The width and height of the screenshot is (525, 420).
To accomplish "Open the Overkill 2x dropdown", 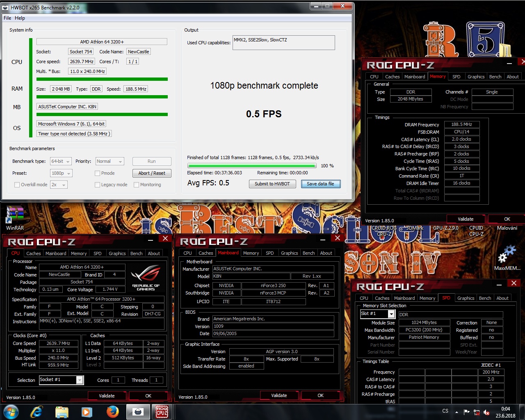I will tap(59, 185).
